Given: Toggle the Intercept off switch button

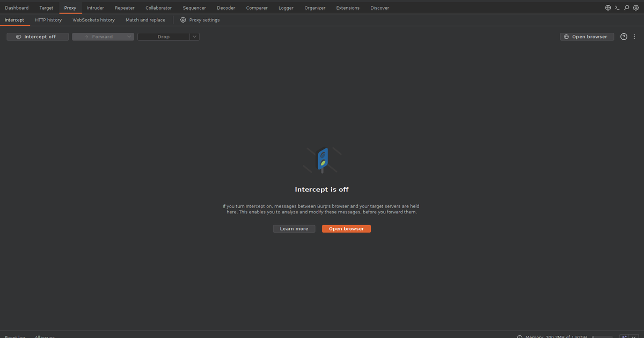Looking at the screenshot, I should point(38,37).
